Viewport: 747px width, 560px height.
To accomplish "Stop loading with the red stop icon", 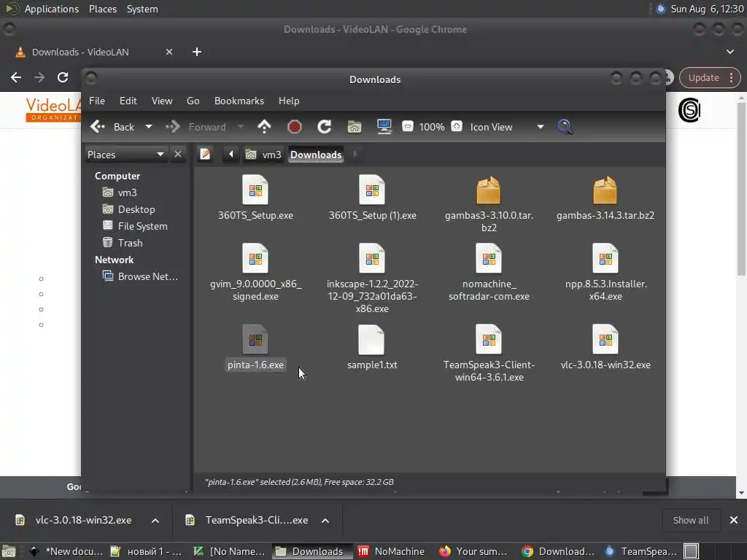I will [x=295, y=127].
